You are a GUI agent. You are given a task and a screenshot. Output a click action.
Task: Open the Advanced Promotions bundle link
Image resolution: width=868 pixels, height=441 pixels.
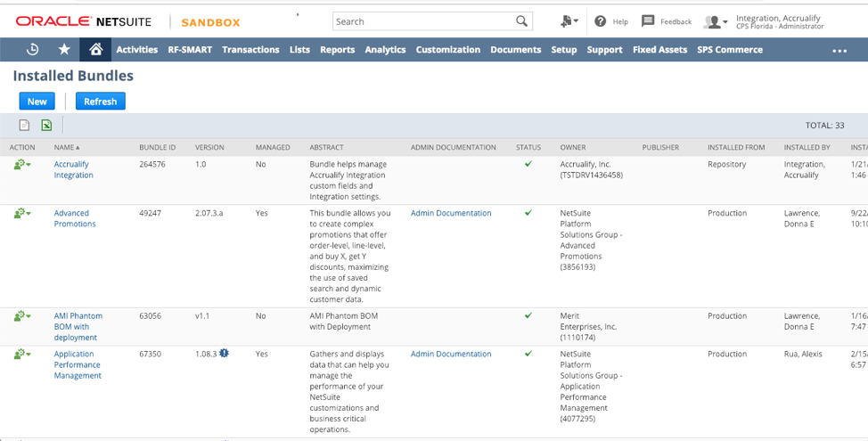pyautogui.click(x=75, y=218)
